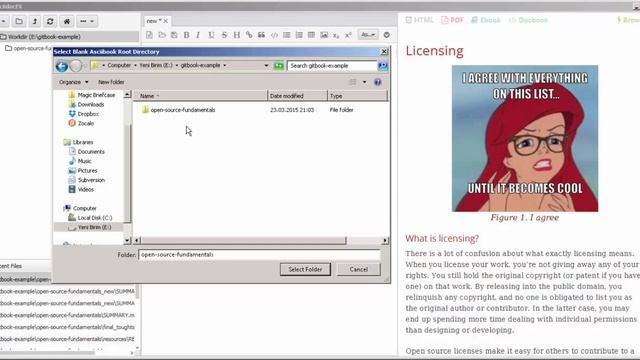The width and height of the screenshot is (640, 360).
Task: Open a file using editor toolbar icon
Action: 162,35
